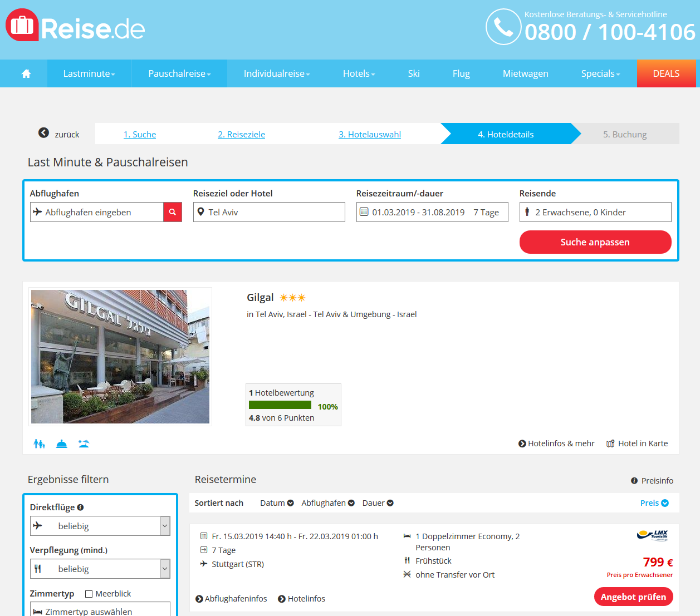Viewport: 700px width, 616px height.
Task: Open Abflughafeninfos link in offer
Action: click(231, 599)
